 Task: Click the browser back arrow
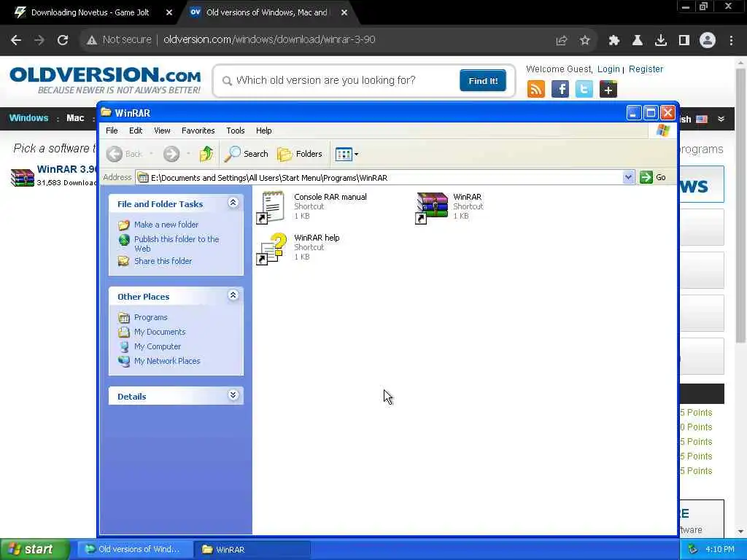pos(16,40)
